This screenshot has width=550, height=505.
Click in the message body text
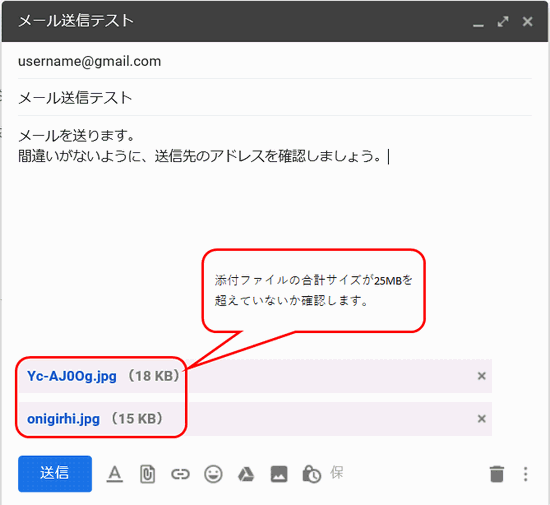pyautogui.click(x=203, y=146)
